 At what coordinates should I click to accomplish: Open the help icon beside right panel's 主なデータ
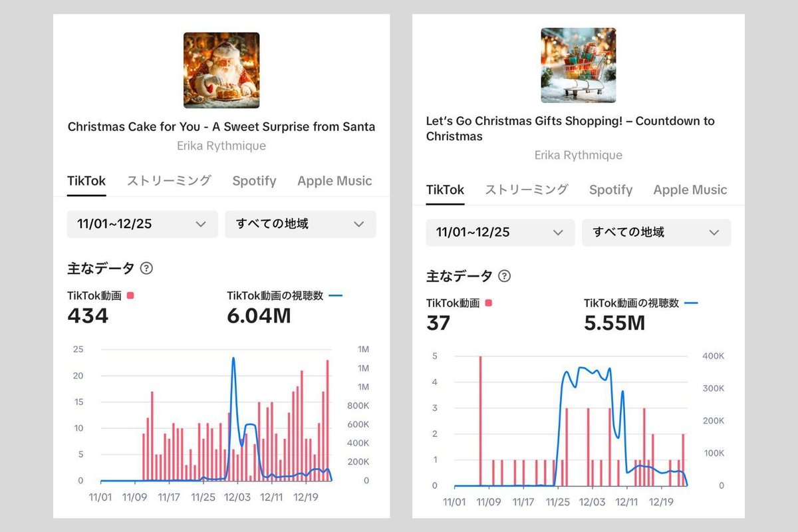[x=504, y=276]
